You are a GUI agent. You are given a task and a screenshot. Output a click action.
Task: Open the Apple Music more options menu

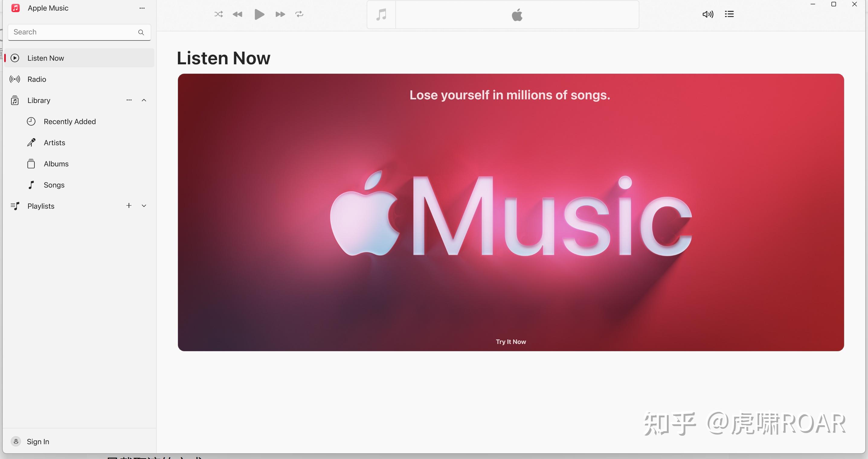[142, 8]
